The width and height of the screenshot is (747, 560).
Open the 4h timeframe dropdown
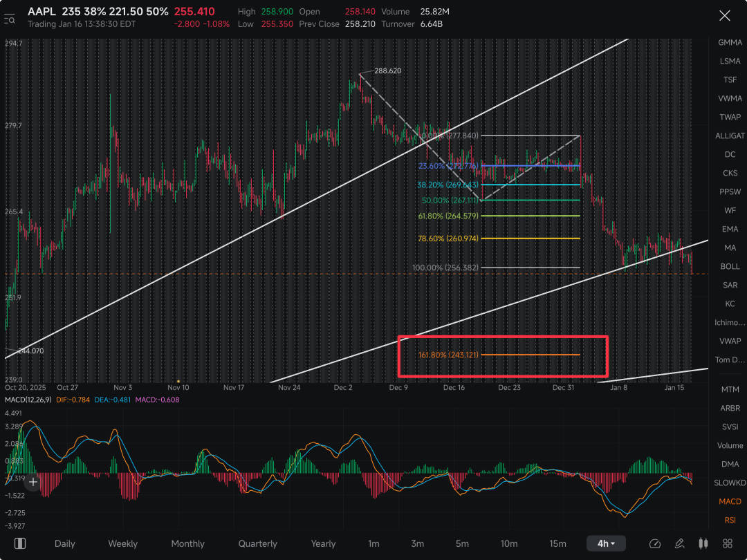pos(606,543)
